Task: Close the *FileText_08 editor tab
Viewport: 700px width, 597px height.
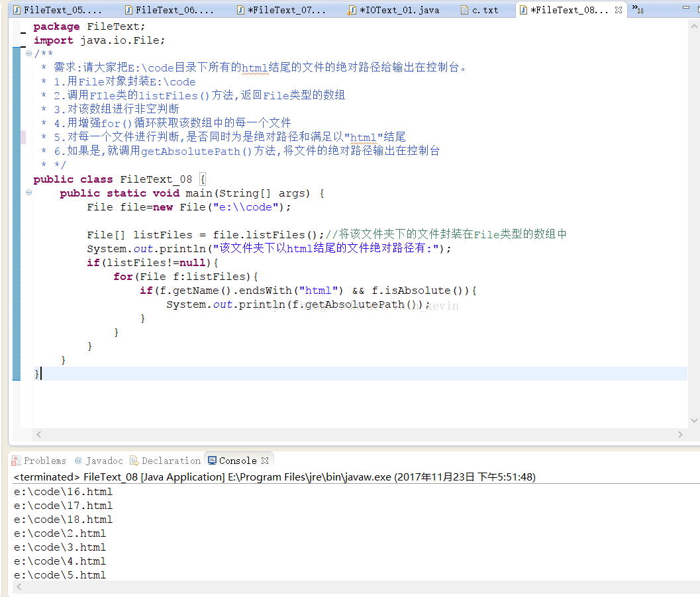Action: coord(619,10)
